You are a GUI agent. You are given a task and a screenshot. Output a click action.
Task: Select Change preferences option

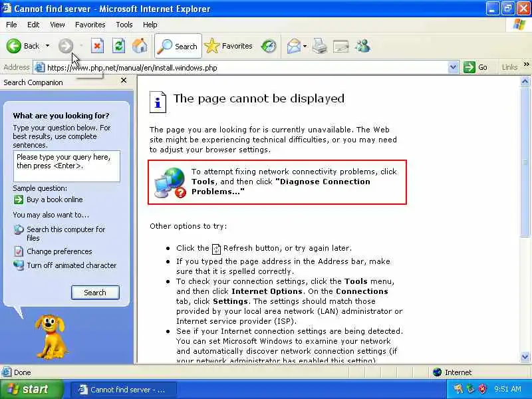click(59, 251)
